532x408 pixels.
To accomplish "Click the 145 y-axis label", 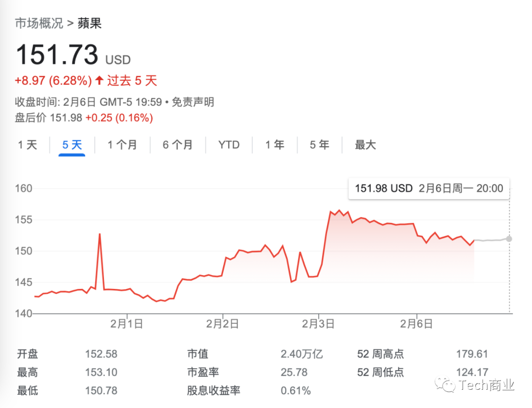I will (24, 282).
